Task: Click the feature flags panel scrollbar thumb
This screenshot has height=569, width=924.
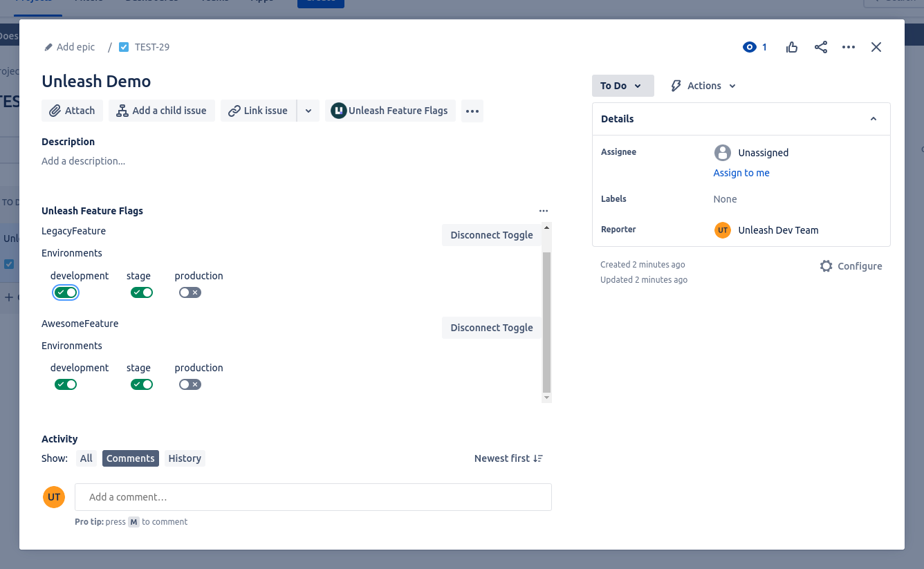Action: pos(546,322)
